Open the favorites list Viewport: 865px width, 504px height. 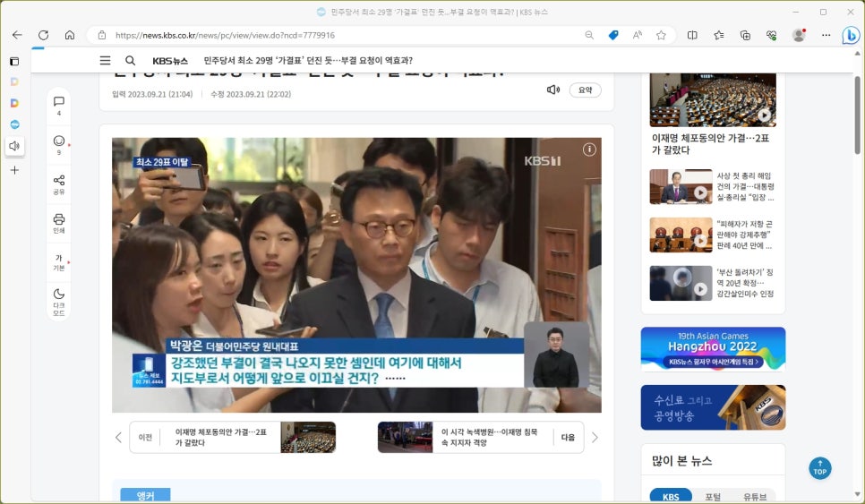[x=718, y=35]
